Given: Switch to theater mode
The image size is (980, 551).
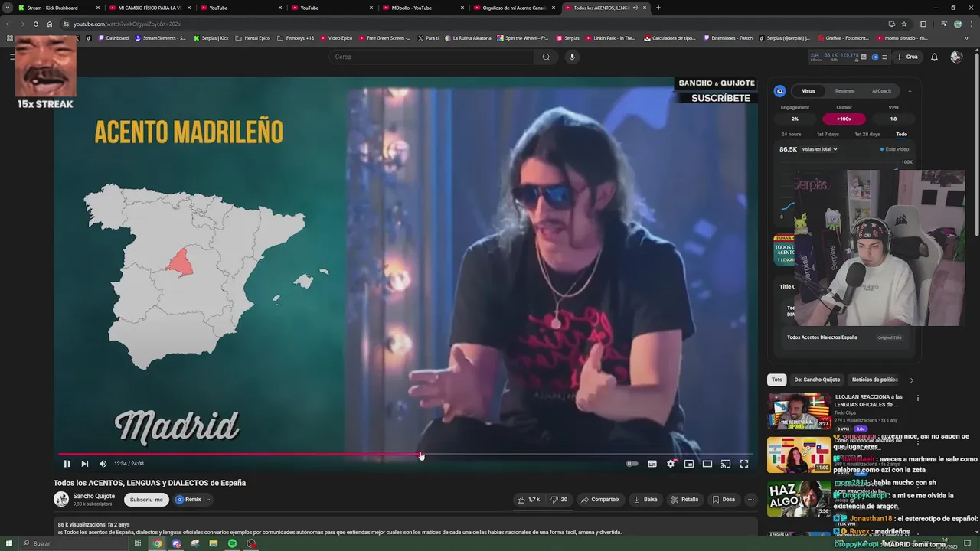Looking at the screenshot, I should pos(707,464).
